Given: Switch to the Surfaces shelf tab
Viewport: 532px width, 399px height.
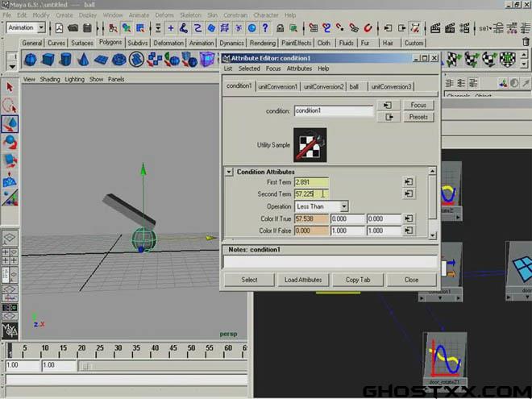Looking at the screenshot, I should pos(82,43).
